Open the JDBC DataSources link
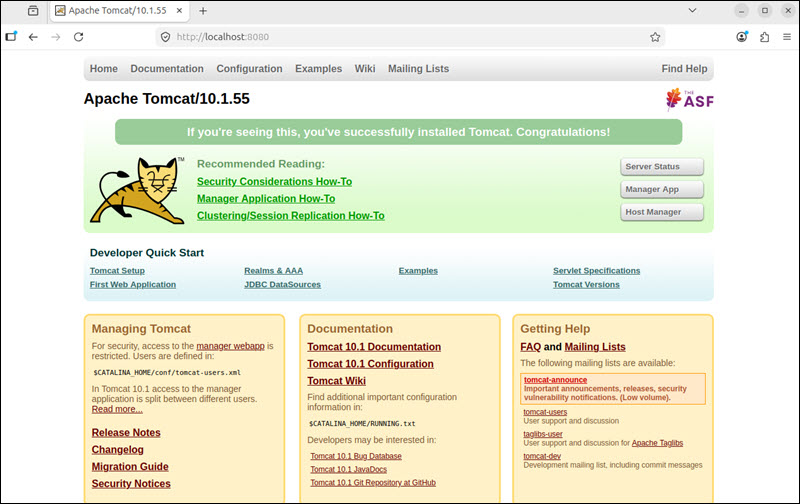This screenshot has height=504, width=800. 282,285
